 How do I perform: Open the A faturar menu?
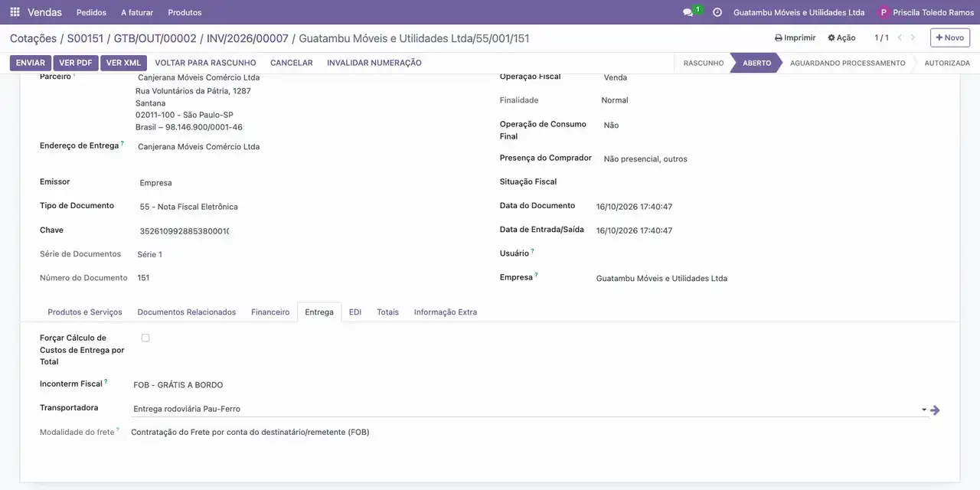pos(137,12)
